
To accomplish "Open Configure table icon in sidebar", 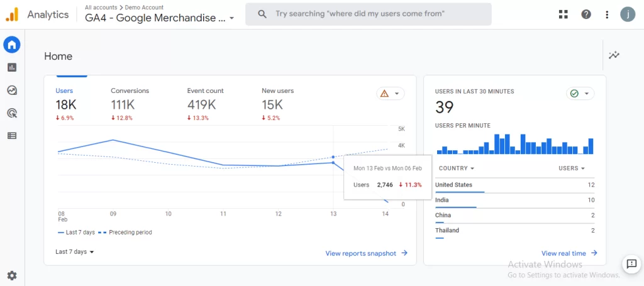I will [12, 135].
